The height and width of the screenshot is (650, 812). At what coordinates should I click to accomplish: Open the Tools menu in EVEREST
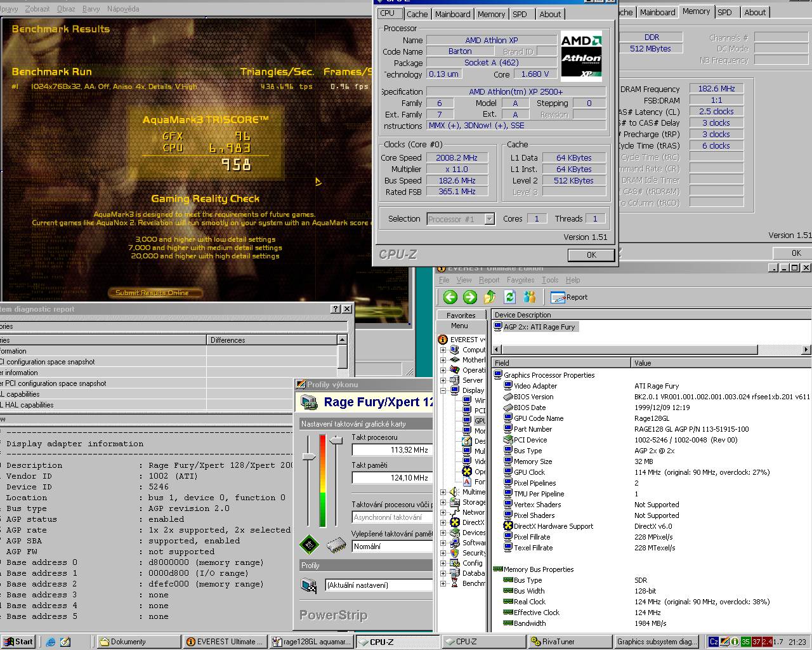[x=550, y=280]
